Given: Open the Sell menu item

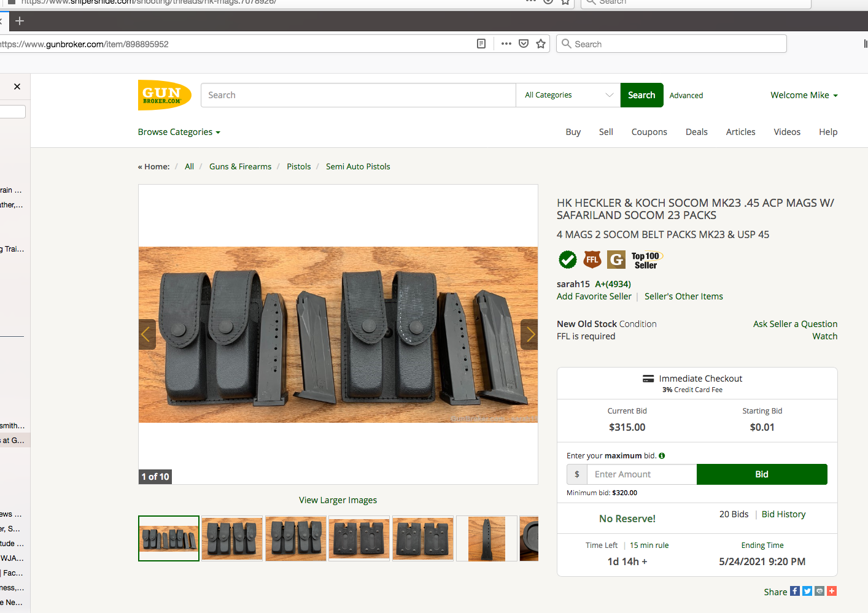Looking at the screenshot, I should [x=606, y=132].
